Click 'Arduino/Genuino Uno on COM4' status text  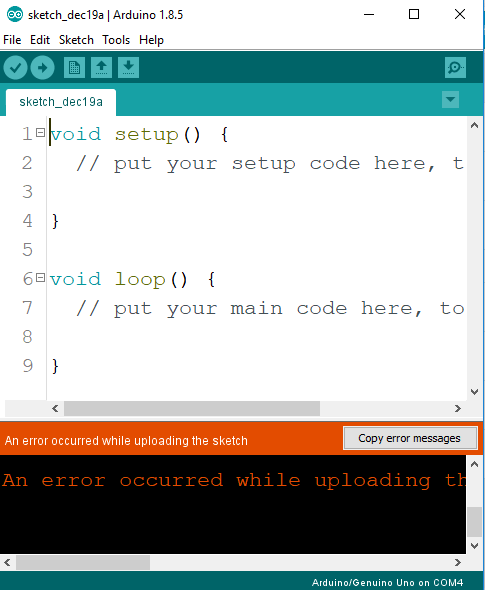click(388, 582)
